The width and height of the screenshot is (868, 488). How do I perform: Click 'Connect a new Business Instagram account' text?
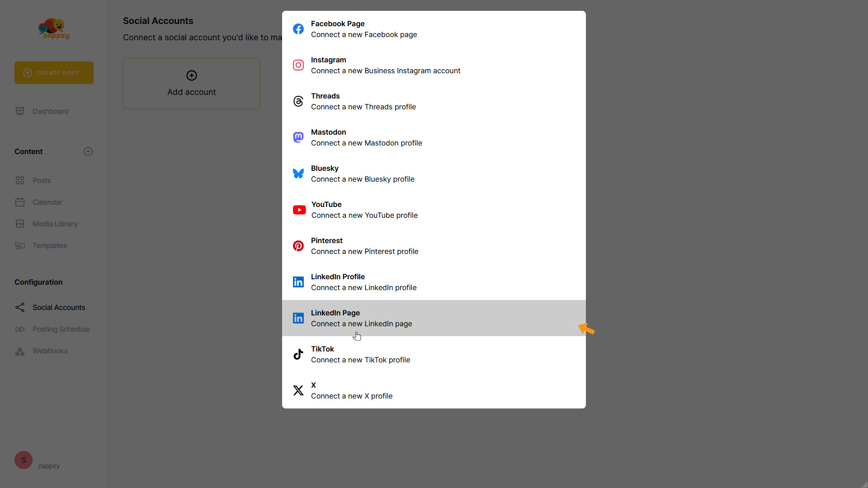386,70
